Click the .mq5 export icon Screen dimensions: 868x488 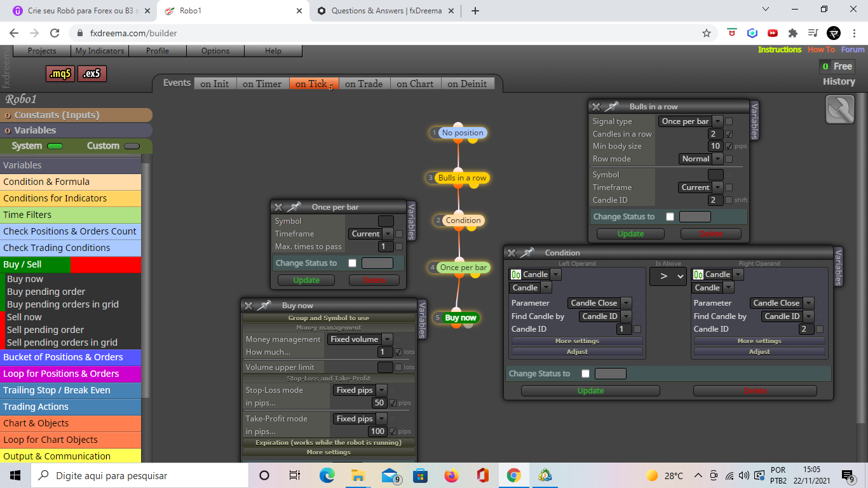coord(60,74)
